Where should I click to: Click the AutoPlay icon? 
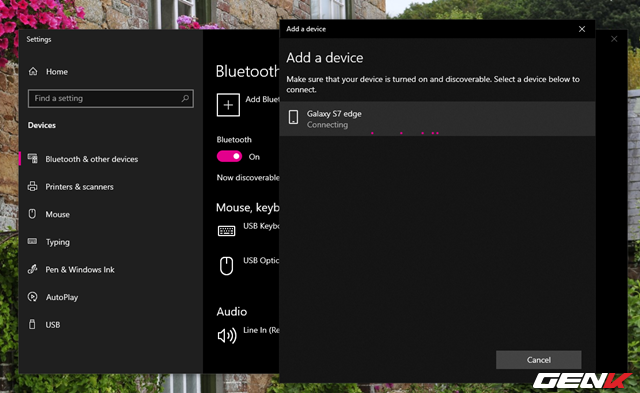coord(33,297)
